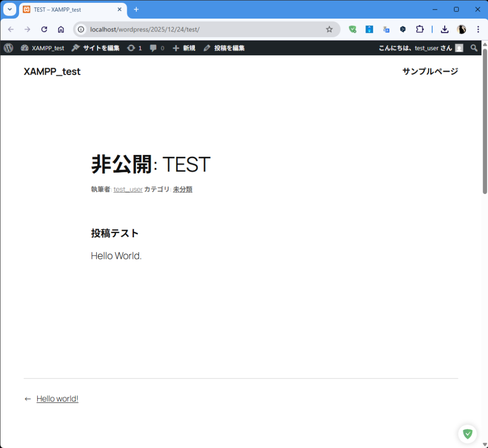Open Chrome downloads icon
The height and width of the screenshot is (448, 488).
coord(444,30)
